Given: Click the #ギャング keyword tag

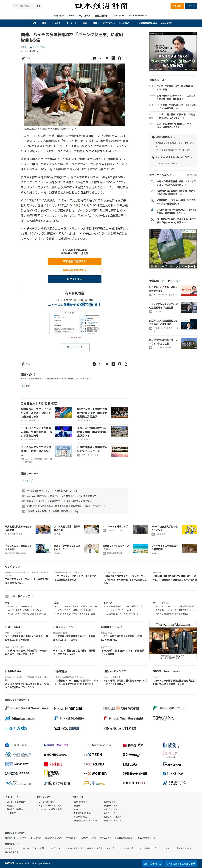Looking at the screenshot, I should point(28,481).
